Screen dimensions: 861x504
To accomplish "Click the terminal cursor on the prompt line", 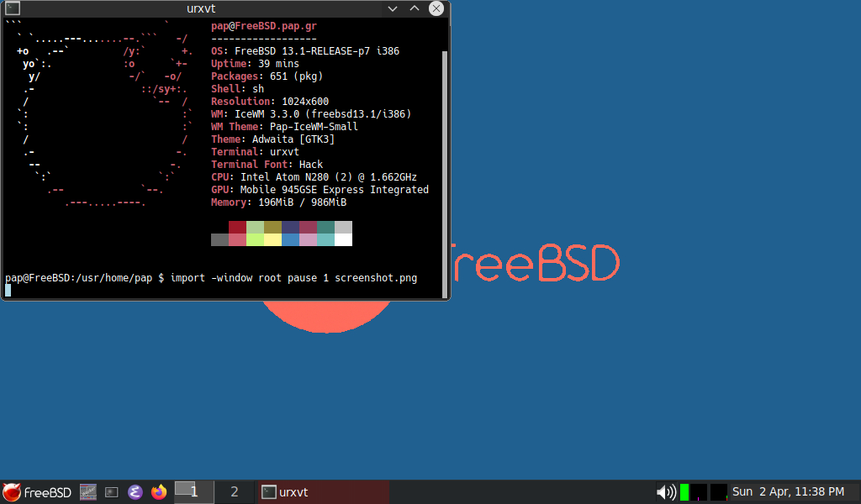I will [x=8, y=290].
